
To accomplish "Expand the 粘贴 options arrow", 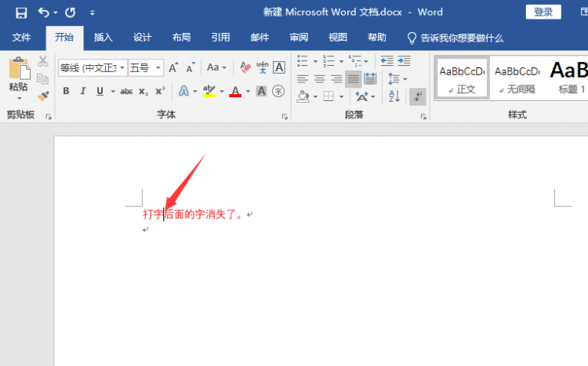I will coord(19,98).
